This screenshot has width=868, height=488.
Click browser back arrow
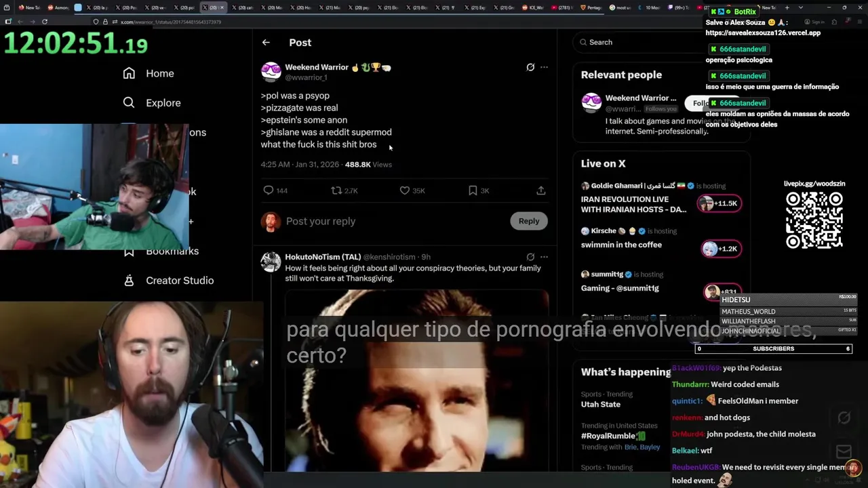[x=20, y=22]
